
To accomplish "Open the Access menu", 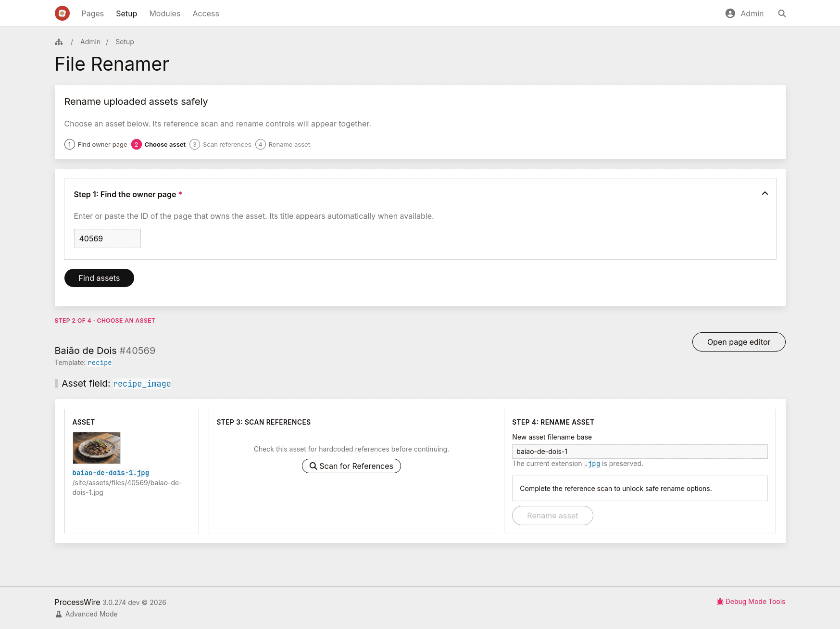I will tap(206, 13).
